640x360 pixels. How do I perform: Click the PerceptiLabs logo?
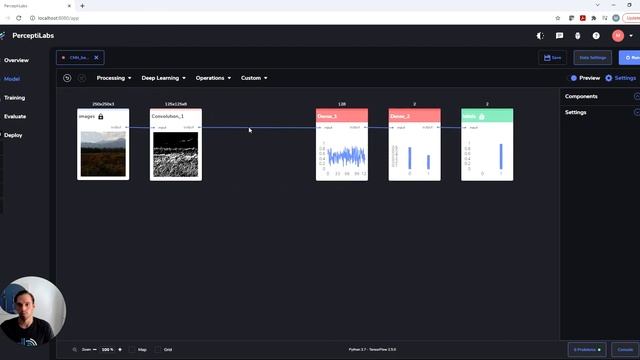point(28,36)
